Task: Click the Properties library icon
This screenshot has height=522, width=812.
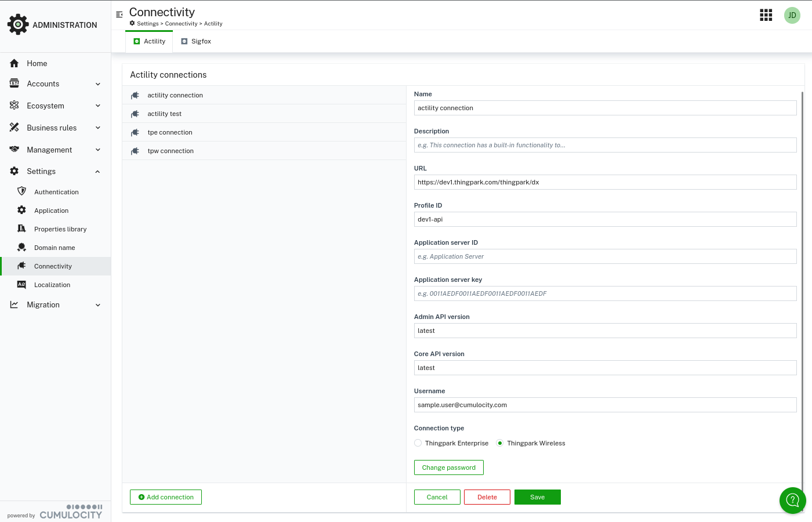Action: 21,229
